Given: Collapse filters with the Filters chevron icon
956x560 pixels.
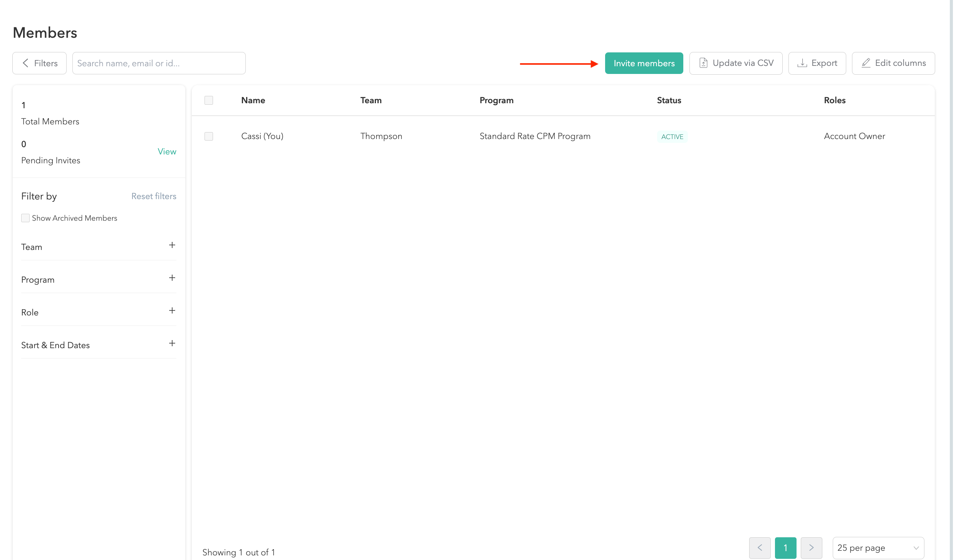Looking at the screenshot, I should click(x=25, y=63).
